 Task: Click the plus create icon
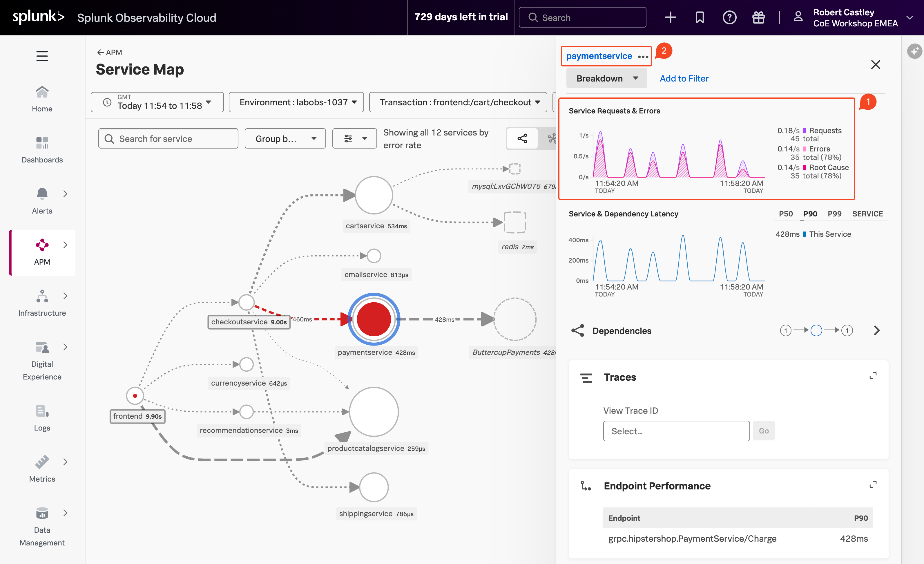670,17
